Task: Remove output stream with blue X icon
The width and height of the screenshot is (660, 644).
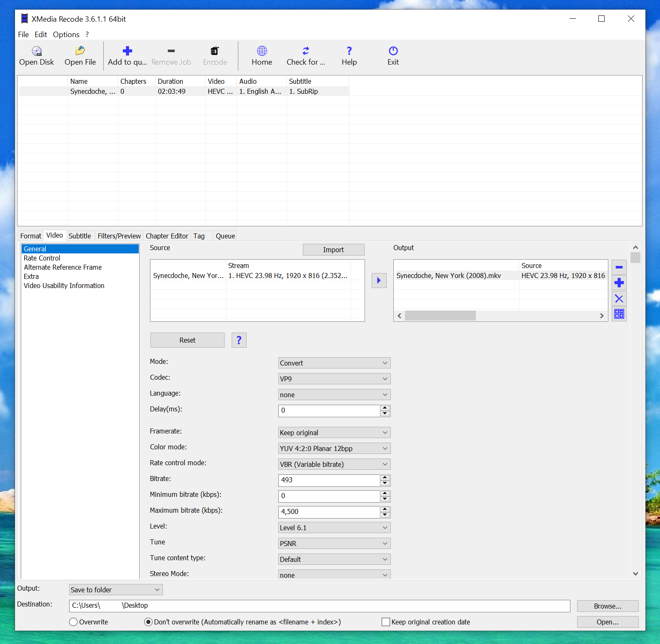Action: (619, 298)
